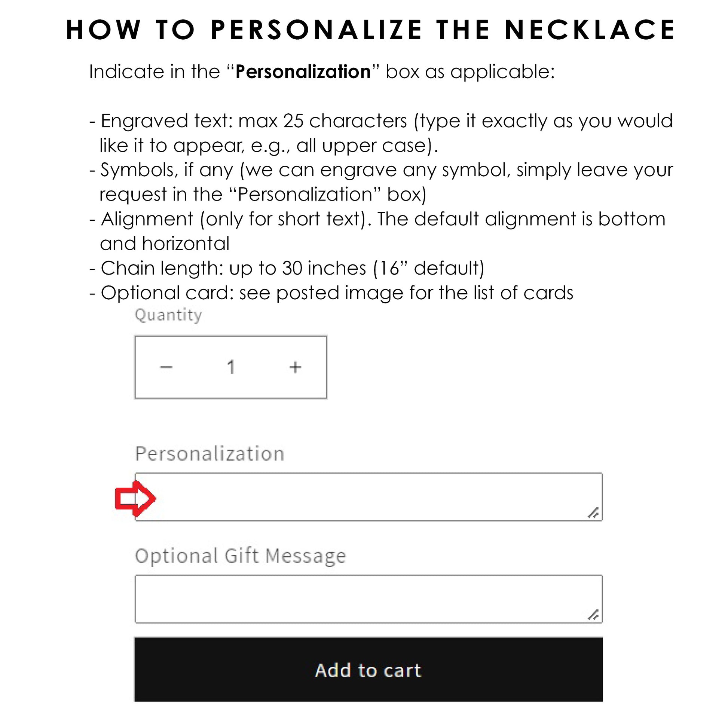This screenshot has width=728, height=728.
Task: Click inside the Optional Gift Message box
Action: click(368, 599)
